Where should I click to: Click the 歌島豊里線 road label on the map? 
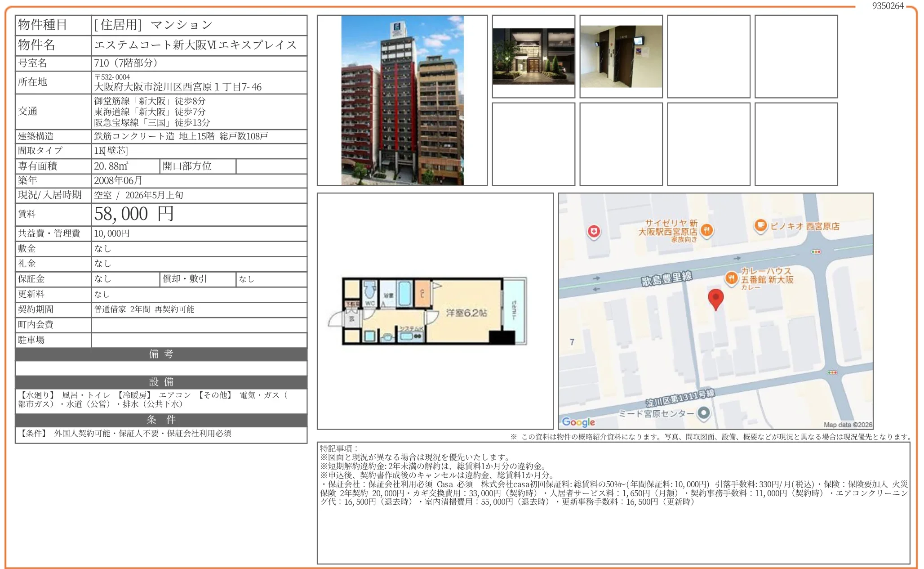click(666, 278)
